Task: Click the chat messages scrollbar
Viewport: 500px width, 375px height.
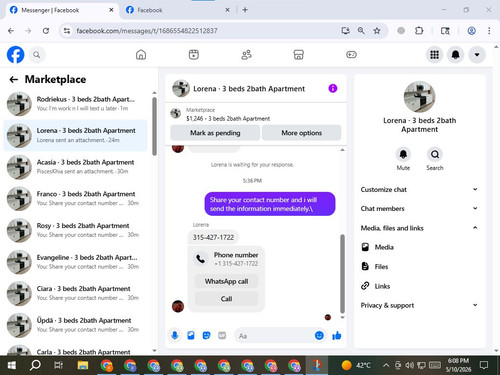Action: [342, 273]
